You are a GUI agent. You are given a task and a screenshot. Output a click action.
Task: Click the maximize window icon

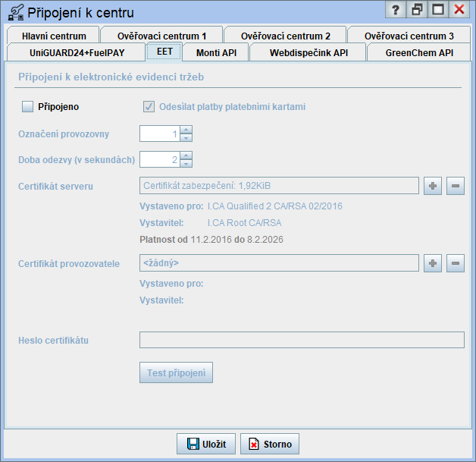(x=437, y=10)
